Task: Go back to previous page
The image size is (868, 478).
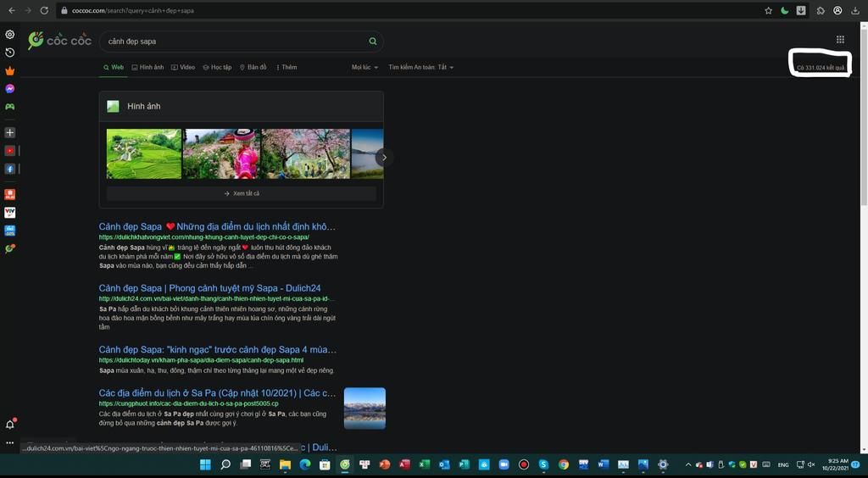Action: coord(12,10)
